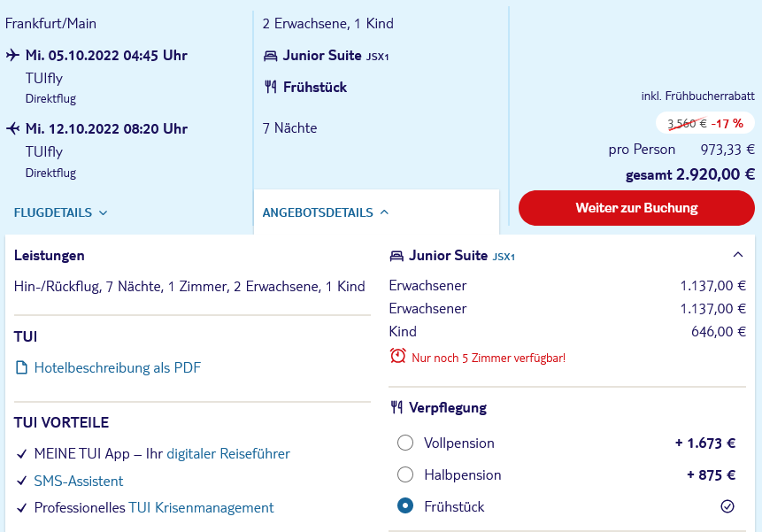This screenshot has width=762, height=532.
Task: Click the circled checkmark beside Frühstück option
Action: point(727,506)
